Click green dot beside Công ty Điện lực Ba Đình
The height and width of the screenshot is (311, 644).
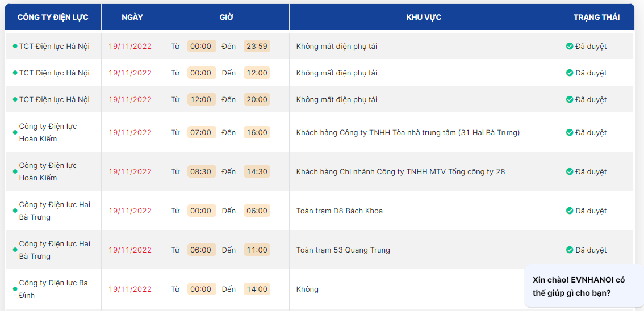coord(15,289)
